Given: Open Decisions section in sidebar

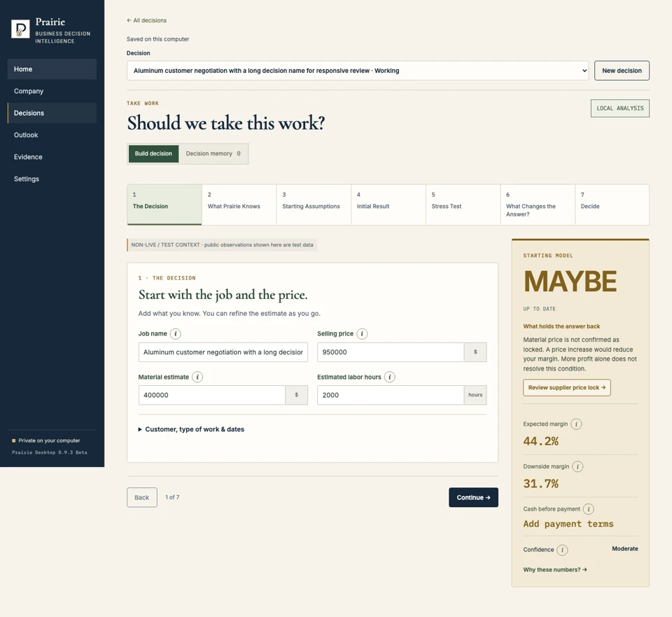Looking at the screenshot, I should point(52,113).
